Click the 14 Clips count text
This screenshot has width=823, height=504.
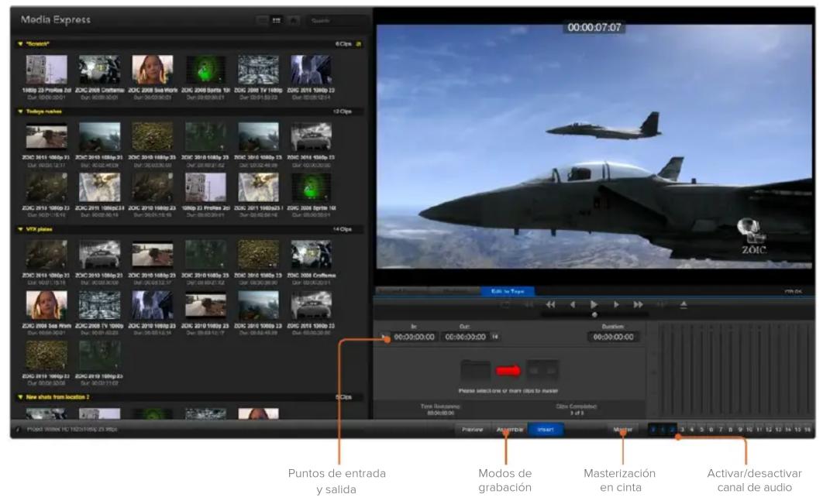pyautogui.click(x=343, y=230)
